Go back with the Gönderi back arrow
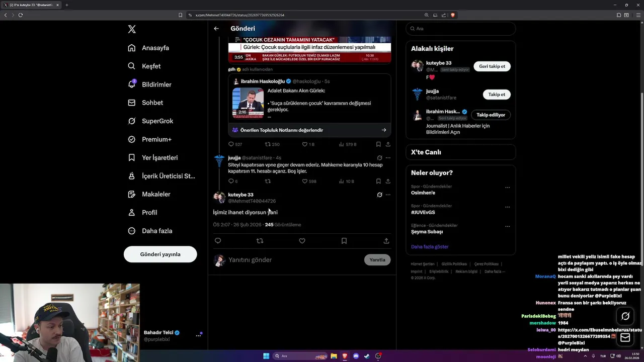Image resolution: width=644 pixels, height=362 pixels. [216, 29]
